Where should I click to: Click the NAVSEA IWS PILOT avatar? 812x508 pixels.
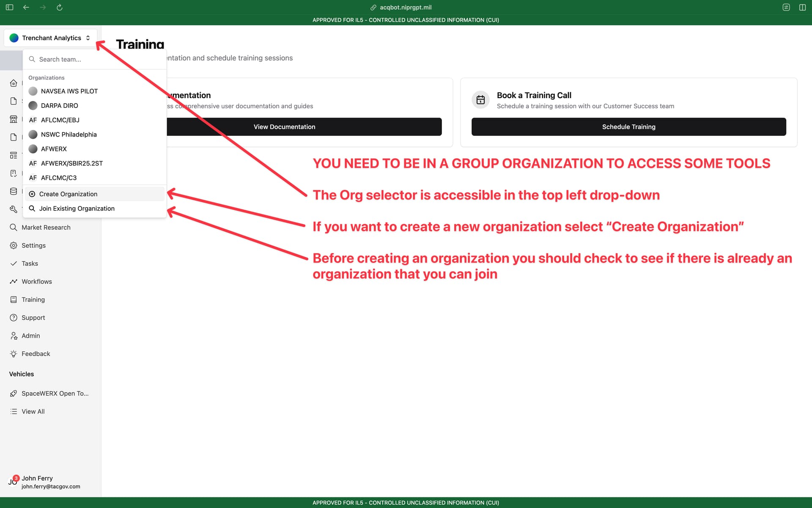33,91
